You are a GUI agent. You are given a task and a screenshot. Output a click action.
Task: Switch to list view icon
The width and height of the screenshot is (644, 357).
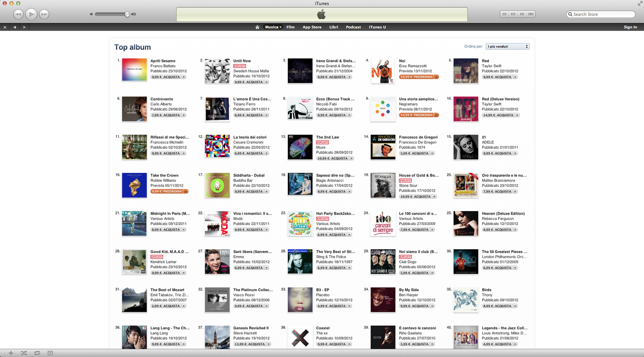point(504,14)
